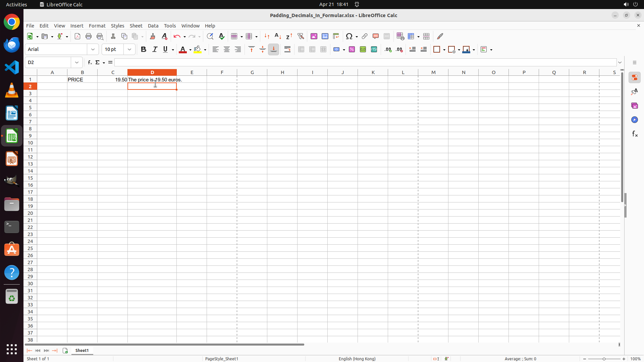
Task: Open the font size dropdown
Action: pos(129,49)
